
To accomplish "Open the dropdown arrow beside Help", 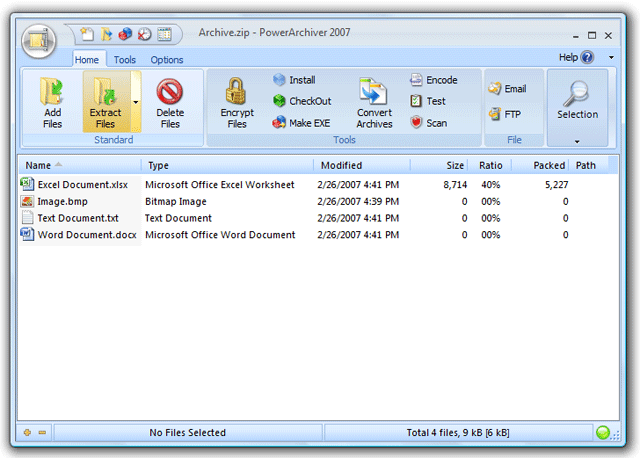I will pos(611,58).
